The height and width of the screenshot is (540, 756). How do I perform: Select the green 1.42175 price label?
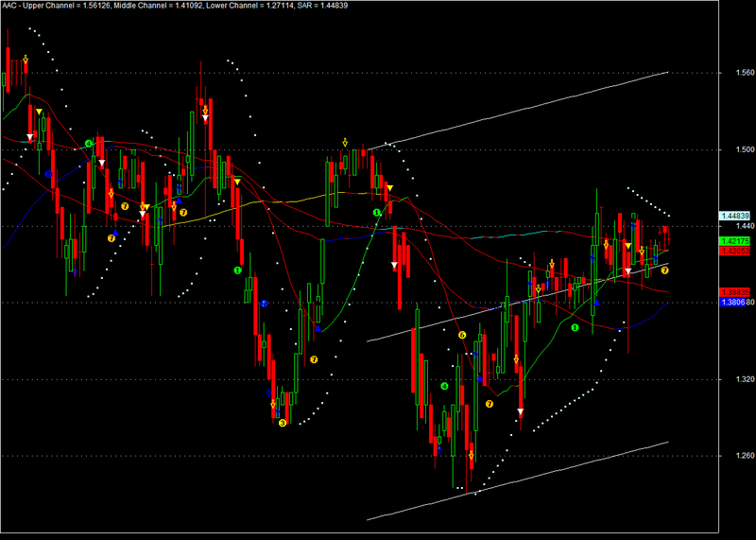pyautogui.click(x=735, y=241)
